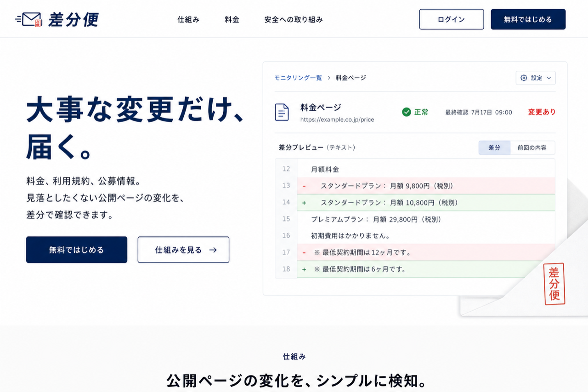Click the plus marker on line 18

click(304, 269)
